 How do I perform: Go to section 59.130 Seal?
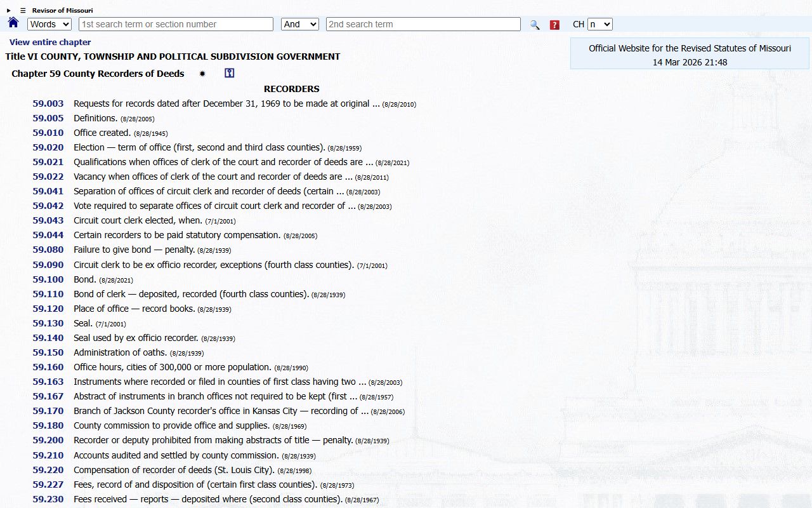pos(48,323)
